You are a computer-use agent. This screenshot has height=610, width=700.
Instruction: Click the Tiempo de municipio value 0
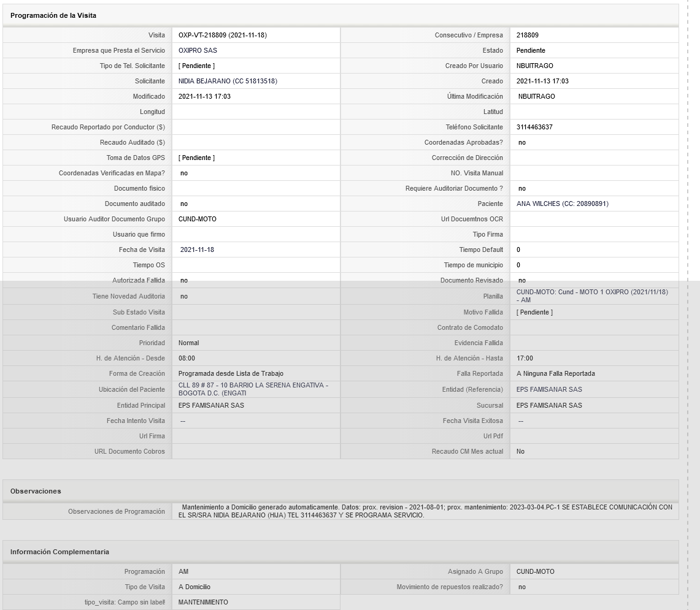[518, 265]
